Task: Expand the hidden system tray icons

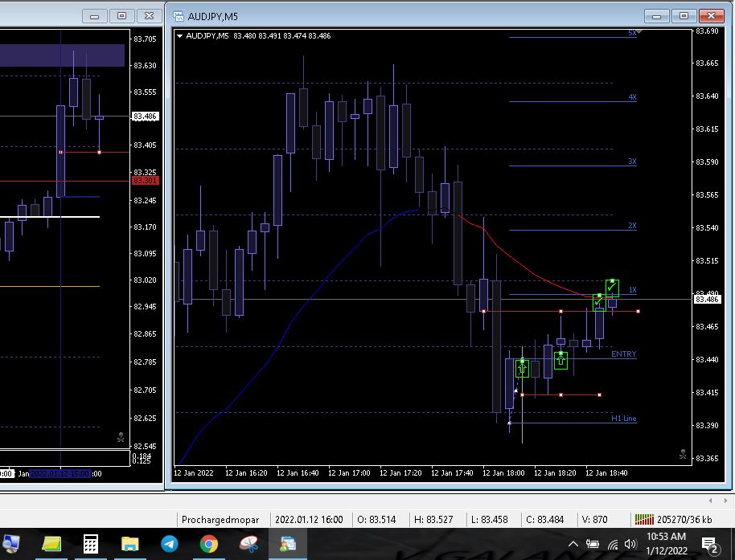Action: click(573, 545)
